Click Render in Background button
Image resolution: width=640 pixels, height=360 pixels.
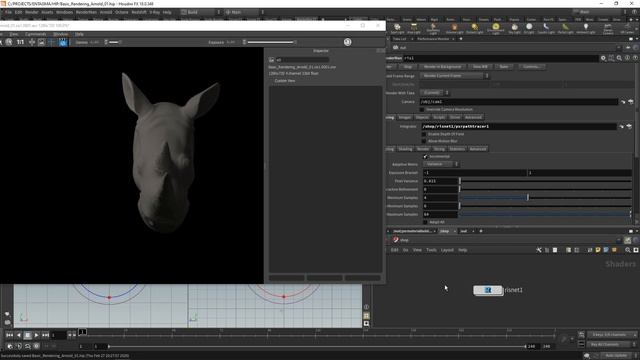click(442, 67)
